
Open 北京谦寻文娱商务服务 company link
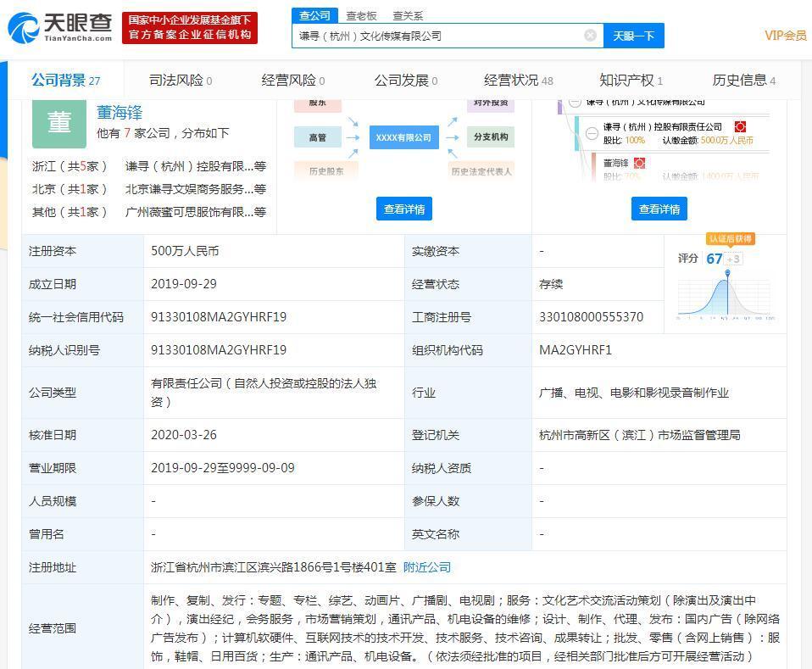coord(196,189)
